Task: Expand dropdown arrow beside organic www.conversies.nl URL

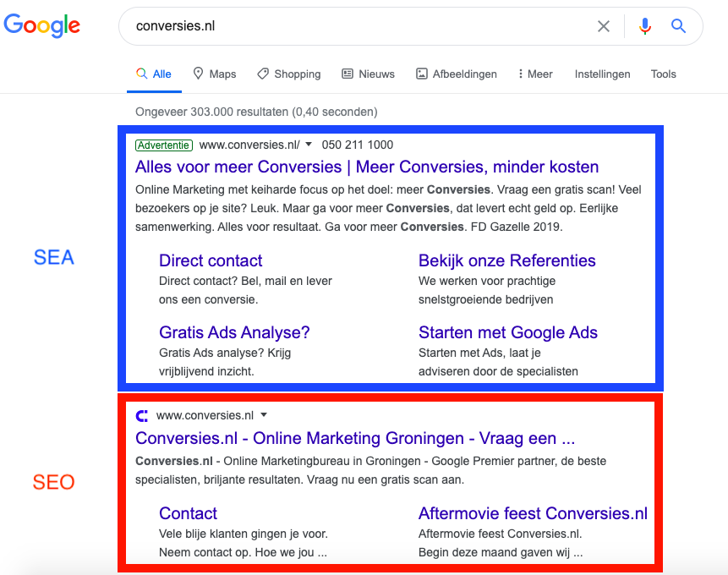Action: (x=264, y=415)
